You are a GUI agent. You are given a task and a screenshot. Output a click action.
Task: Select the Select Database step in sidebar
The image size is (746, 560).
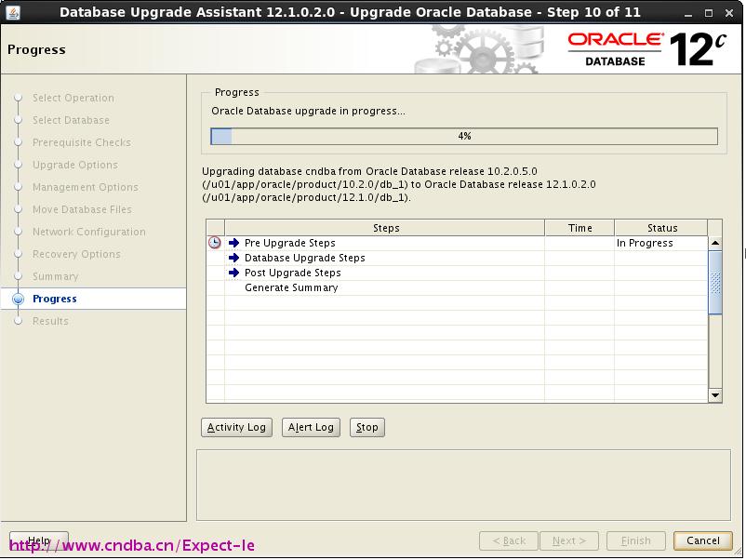(x=71, y=120)
